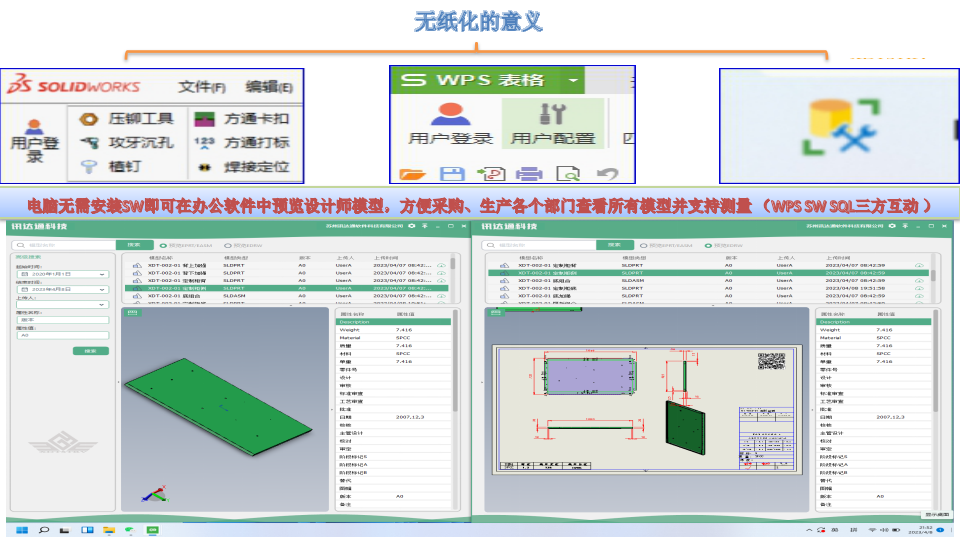Click 用户配置 icon in WPS ribbon

[x=552, y=124]
